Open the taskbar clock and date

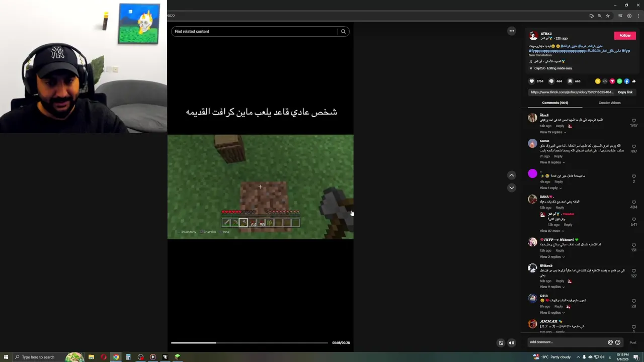tap(622, 357)
